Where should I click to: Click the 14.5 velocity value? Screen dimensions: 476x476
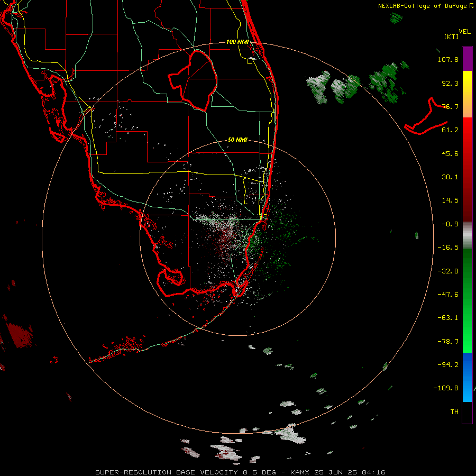coord(450,200)
